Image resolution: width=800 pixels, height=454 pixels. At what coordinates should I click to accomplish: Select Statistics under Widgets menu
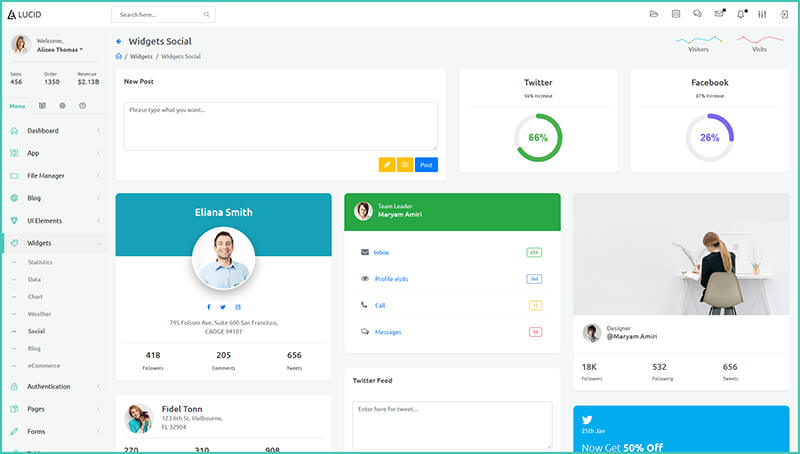(40, 262)
